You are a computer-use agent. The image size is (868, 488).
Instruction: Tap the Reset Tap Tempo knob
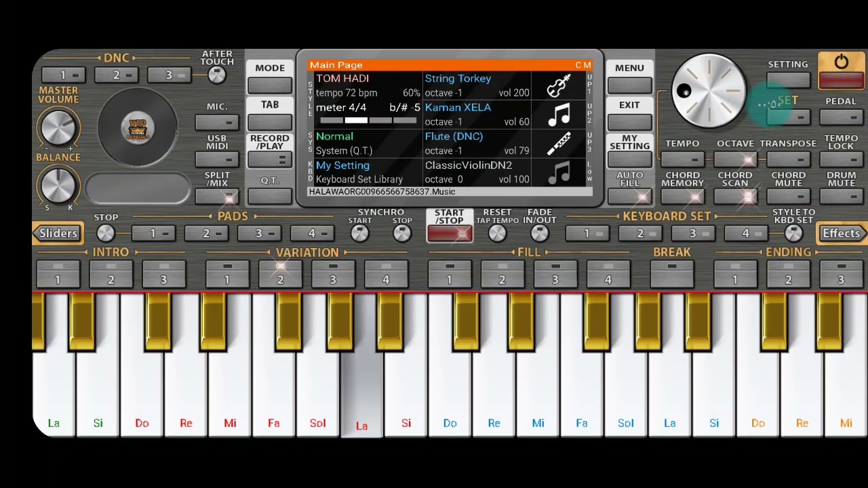point(497,233)
